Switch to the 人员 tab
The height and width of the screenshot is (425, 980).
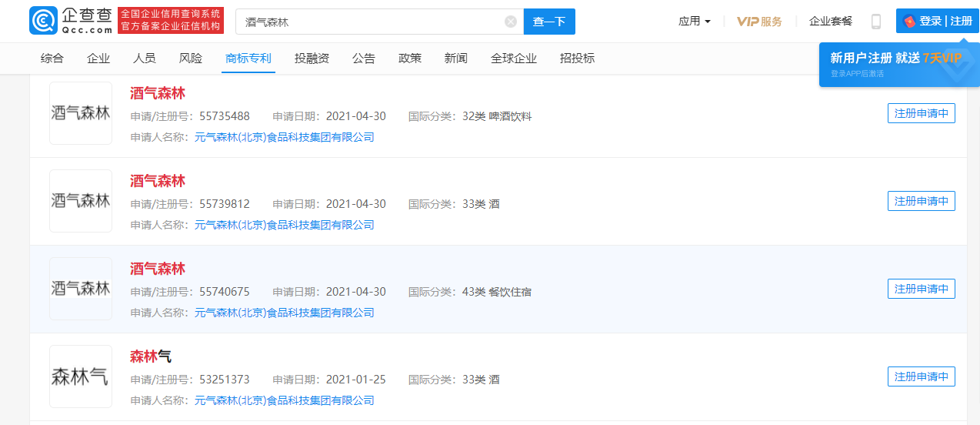point(145,59)
